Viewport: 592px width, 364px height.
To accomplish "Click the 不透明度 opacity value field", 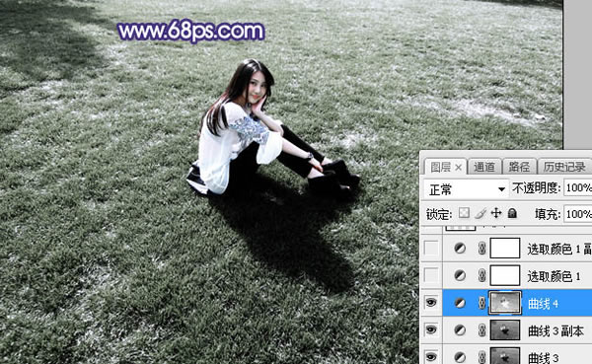I will coord(577,187).
